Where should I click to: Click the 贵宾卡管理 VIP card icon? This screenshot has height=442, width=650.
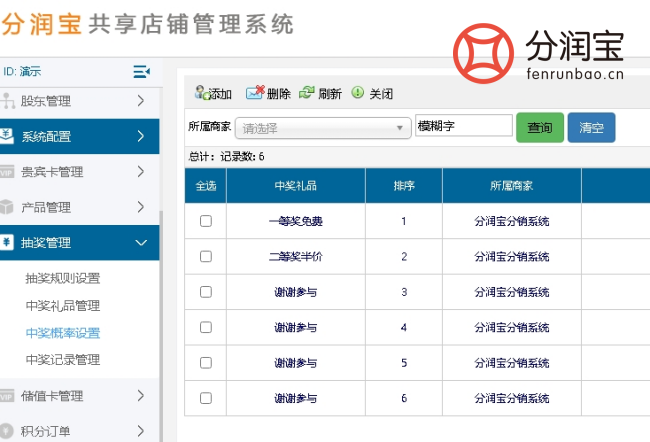tap(7, 172)
